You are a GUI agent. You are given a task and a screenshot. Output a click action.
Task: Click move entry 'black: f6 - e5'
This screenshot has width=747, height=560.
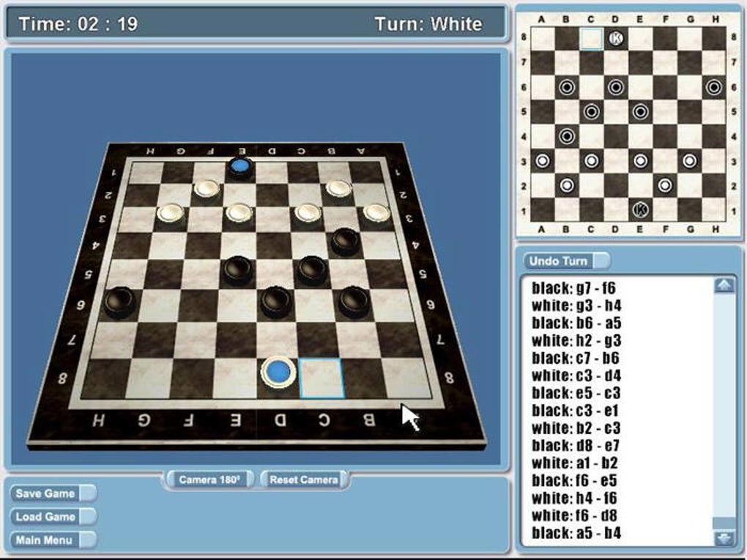click(x=574, y=480)
